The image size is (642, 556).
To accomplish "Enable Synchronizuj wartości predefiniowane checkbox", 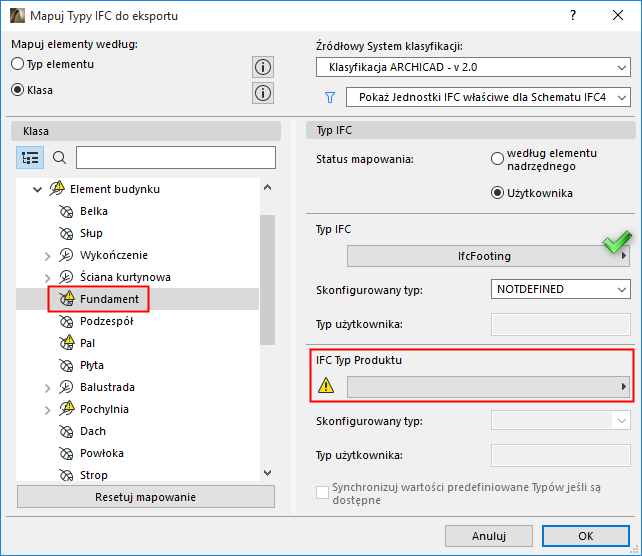I will pos(322,491).
